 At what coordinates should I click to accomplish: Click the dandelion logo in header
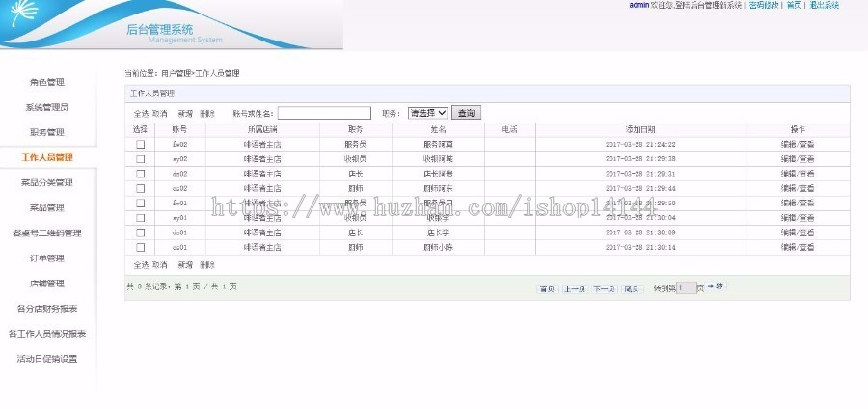(23, 13)
